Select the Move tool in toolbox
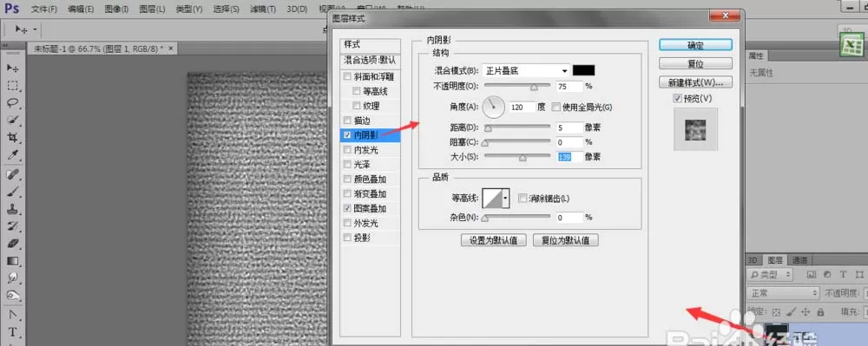This screenshot has height=346, width=868. coord(13,68)
